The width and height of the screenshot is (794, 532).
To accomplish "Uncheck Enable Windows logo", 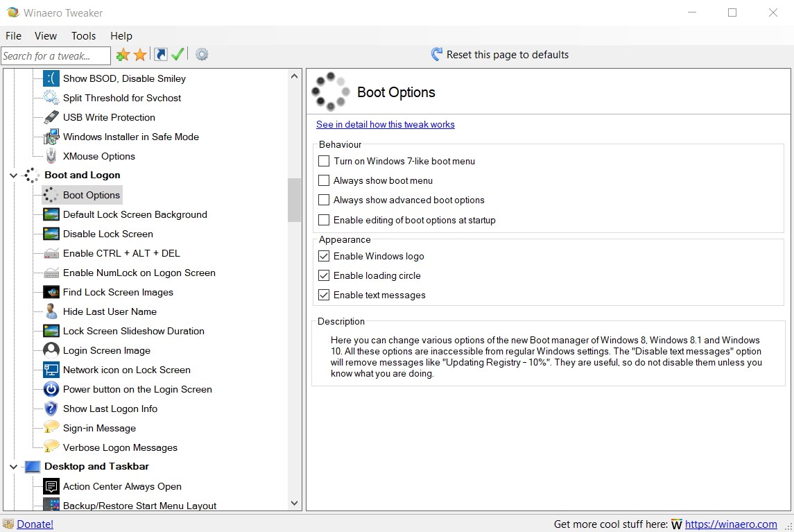I will click(x=324, y=256).
